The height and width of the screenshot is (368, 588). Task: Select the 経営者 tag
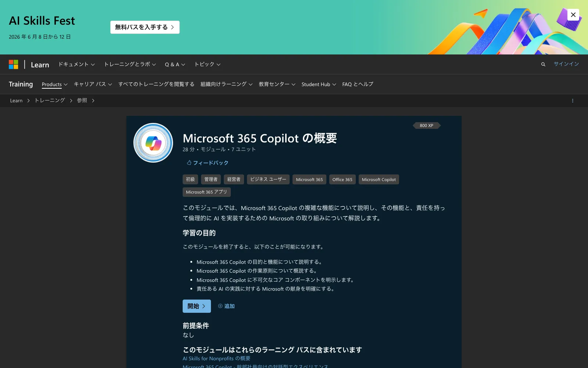click(x=234, y=179)
